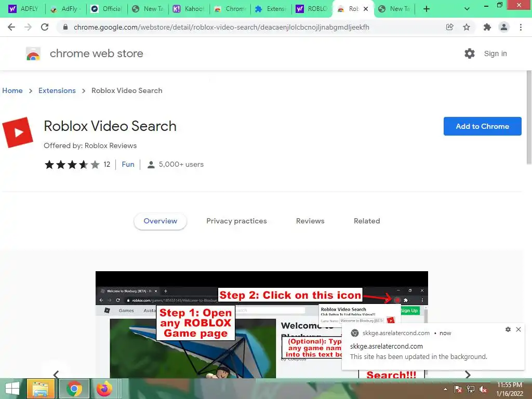Viewport: 532px width, 399px height.
Task: Select the Privacy practices tab
Action: tap(236, 221)
